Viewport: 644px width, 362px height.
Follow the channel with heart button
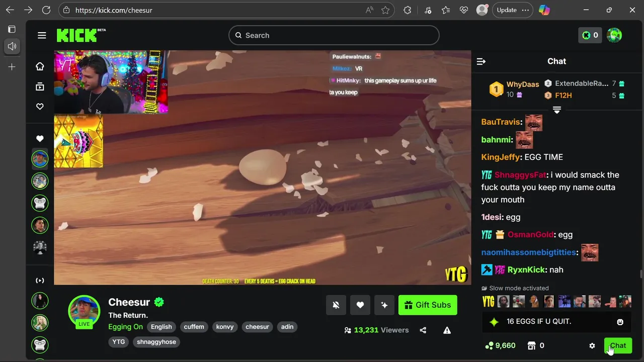pyautogui.click(x=360, y=305)
